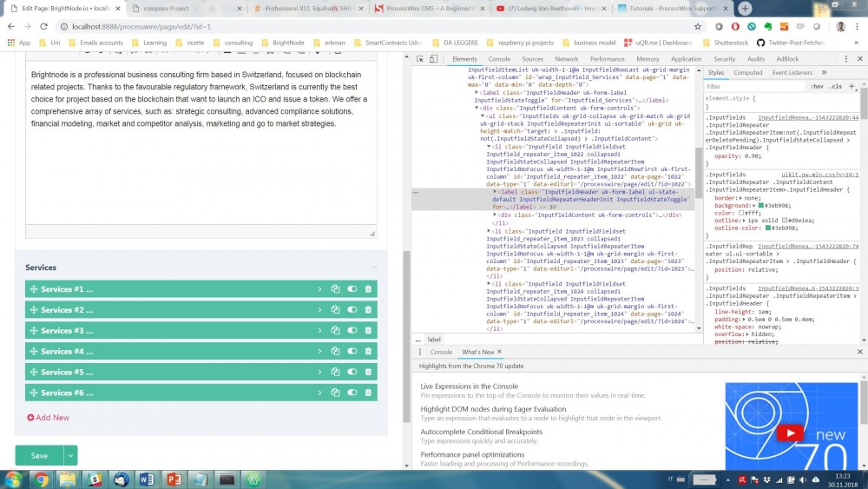
Task: Activate the DevTools inspect element picker
Action: (x=420, y=59)
